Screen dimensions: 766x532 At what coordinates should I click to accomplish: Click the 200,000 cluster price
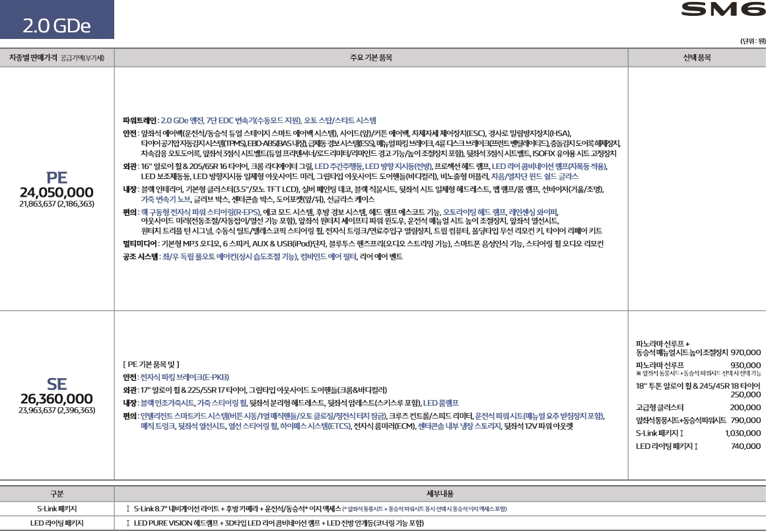pos(746,407)
